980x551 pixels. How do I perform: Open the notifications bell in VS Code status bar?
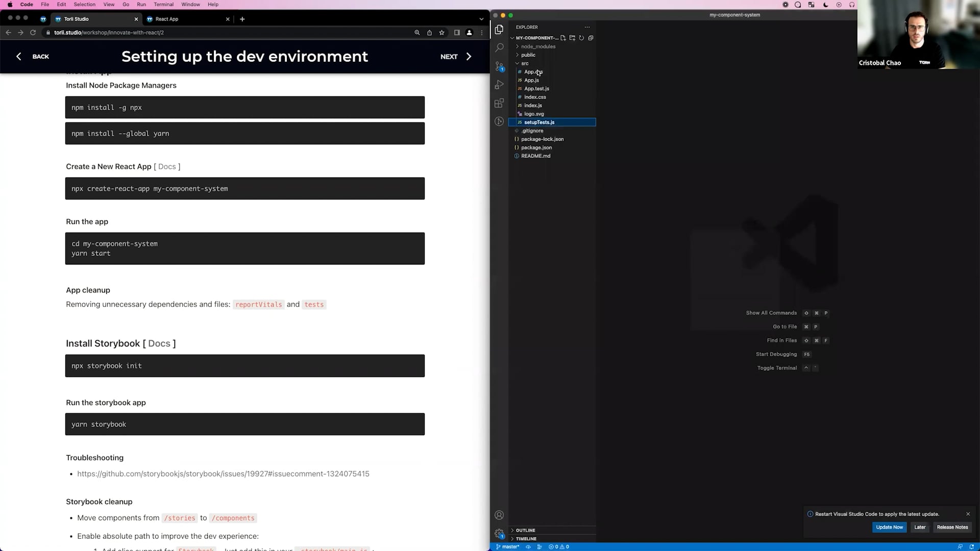pyautogui.click(x=972, y=546)
